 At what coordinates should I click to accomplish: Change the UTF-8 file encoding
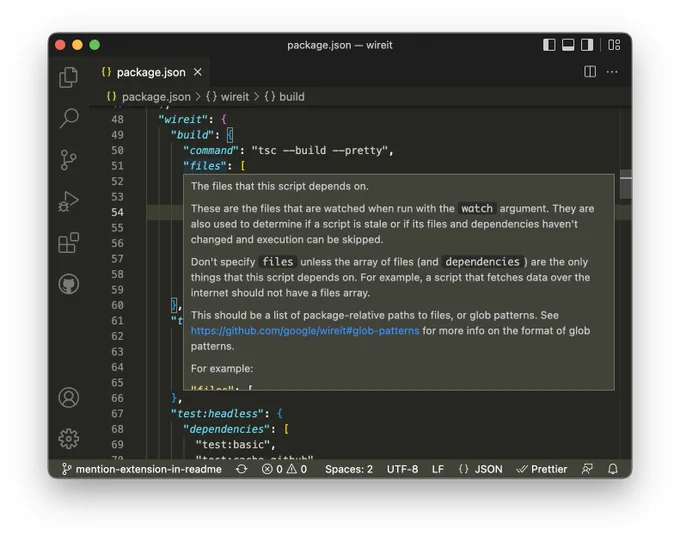(402, 469)
